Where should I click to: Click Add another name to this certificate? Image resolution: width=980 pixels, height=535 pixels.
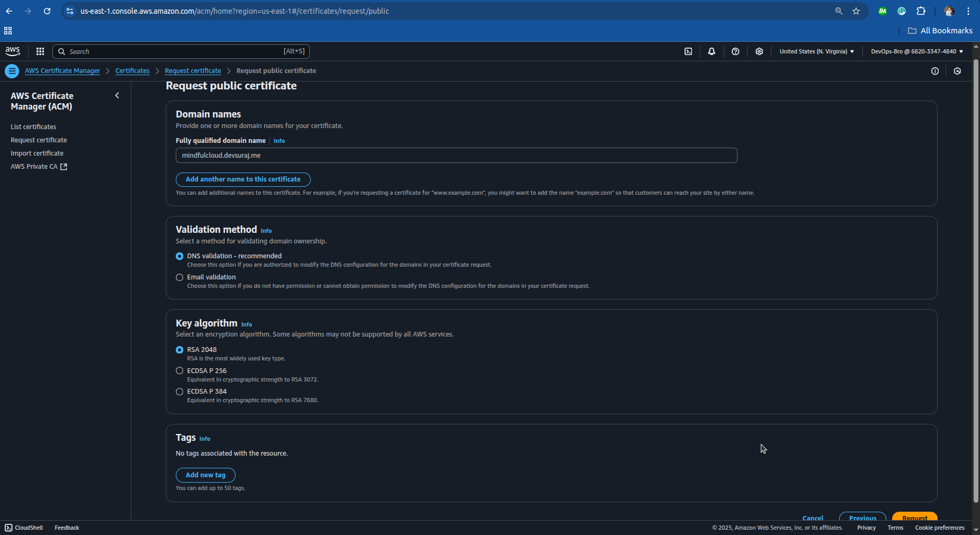243,179
